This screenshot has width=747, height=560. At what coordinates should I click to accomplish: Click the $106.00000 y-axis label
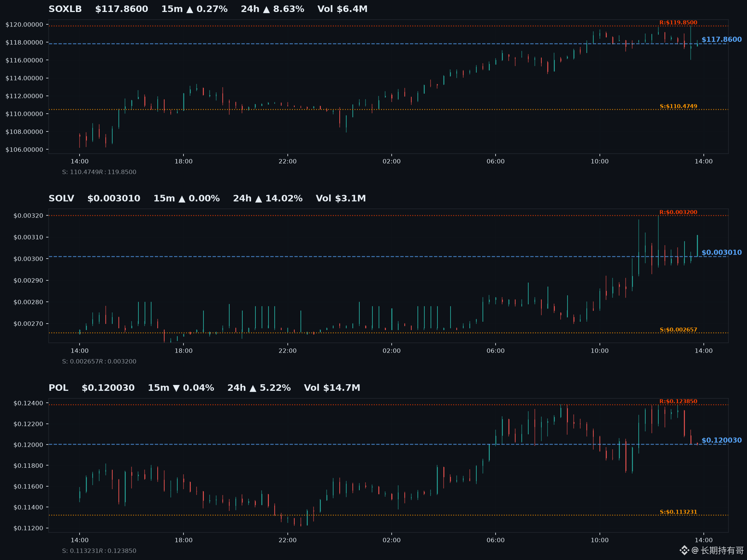[24, 150]
